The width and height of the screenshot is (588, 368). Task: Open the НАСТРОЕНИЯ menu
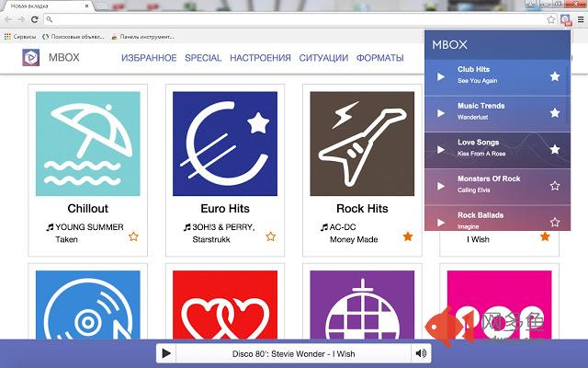260,58
